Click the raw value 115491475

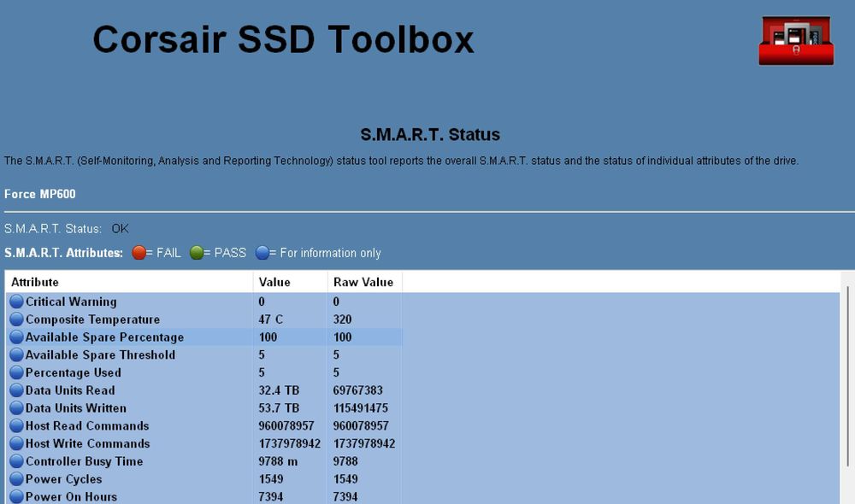[361, 408]
